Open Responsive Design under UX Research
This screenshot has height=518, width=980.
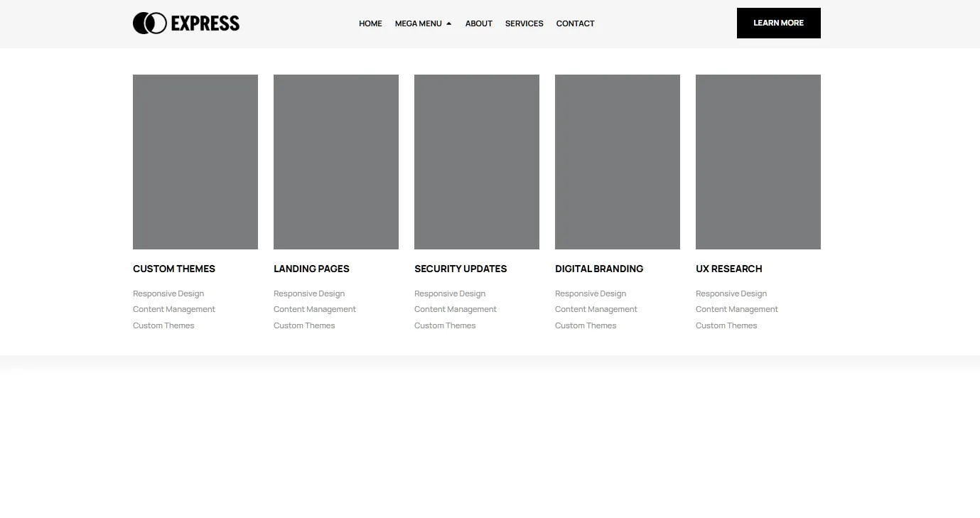pos(731,293)
